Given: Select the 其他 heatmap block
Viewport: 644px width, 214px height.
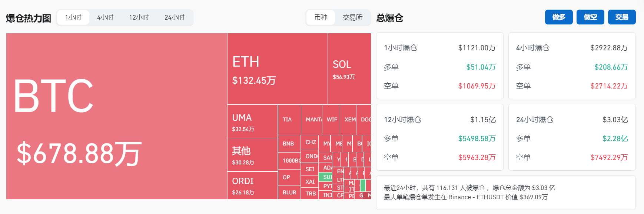Looking at the screenshot, I should [x=252, y=155].
